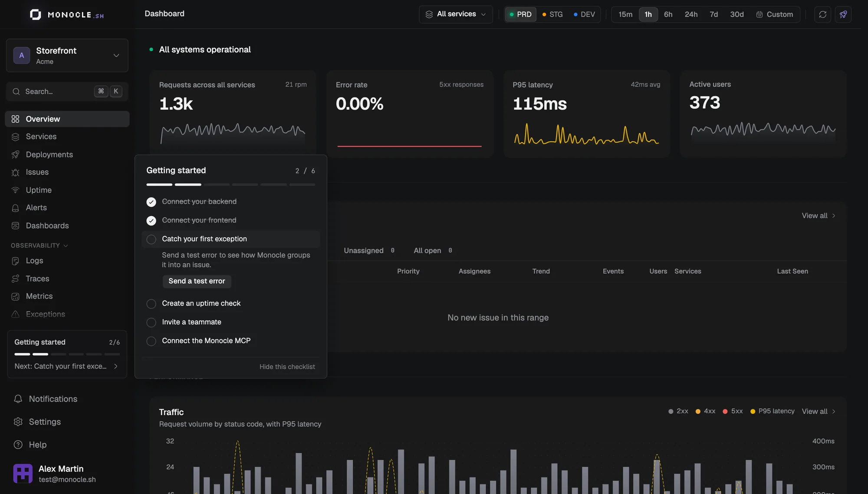Collapse the Observability section
868x494 pixels.
click(x=39, y=245)
